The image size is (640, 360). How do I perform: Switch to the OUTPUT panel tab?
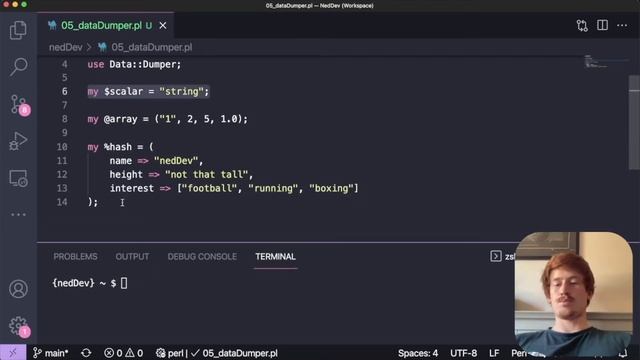tap(132, 257)
